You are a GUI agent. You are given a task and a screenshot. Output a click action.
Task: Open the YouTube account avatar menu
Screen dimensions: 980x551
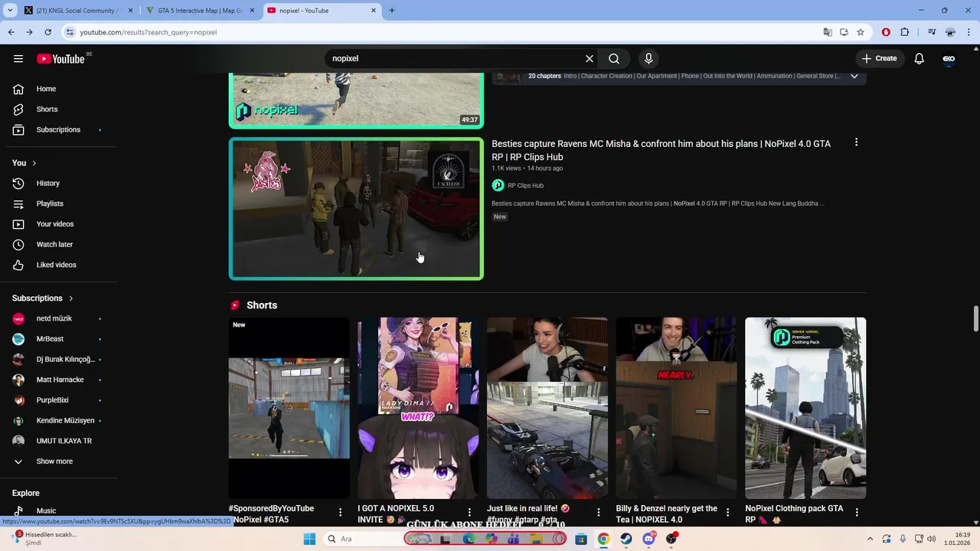(949, 59)
